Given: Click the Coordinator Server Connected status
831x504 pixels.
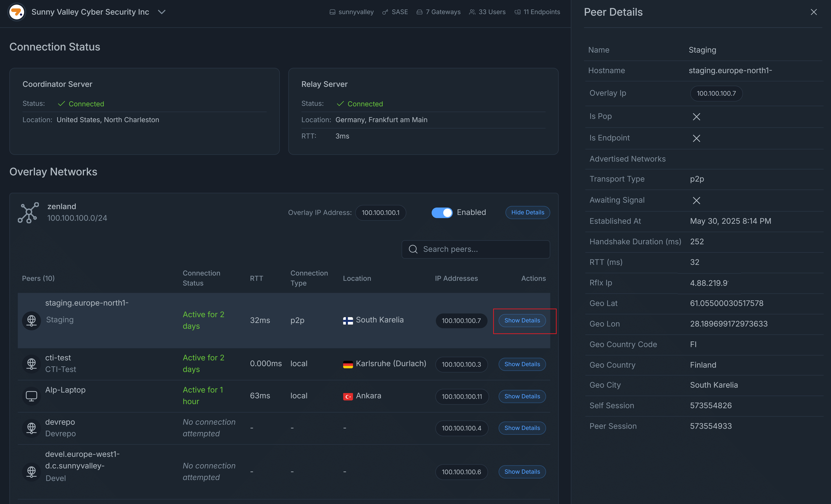Looking at the screenshot, I should (x=81, y=104).
